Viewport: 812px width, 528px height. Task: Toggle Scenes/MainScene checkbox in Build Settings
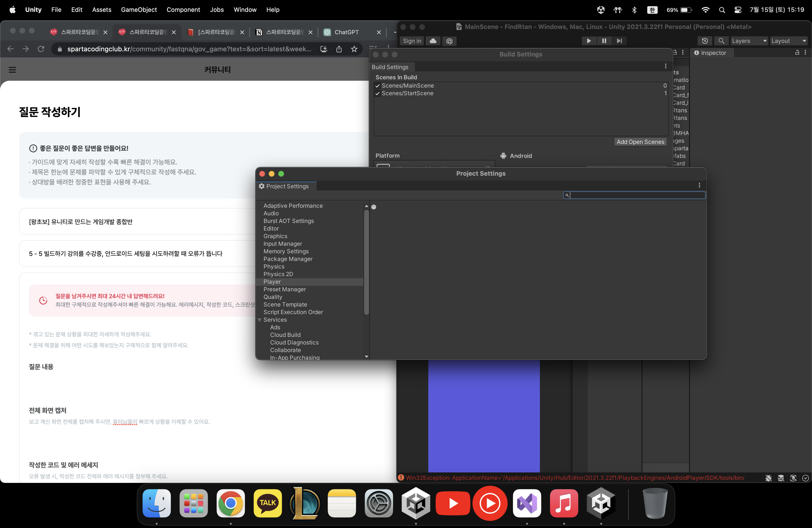(377, 86)
